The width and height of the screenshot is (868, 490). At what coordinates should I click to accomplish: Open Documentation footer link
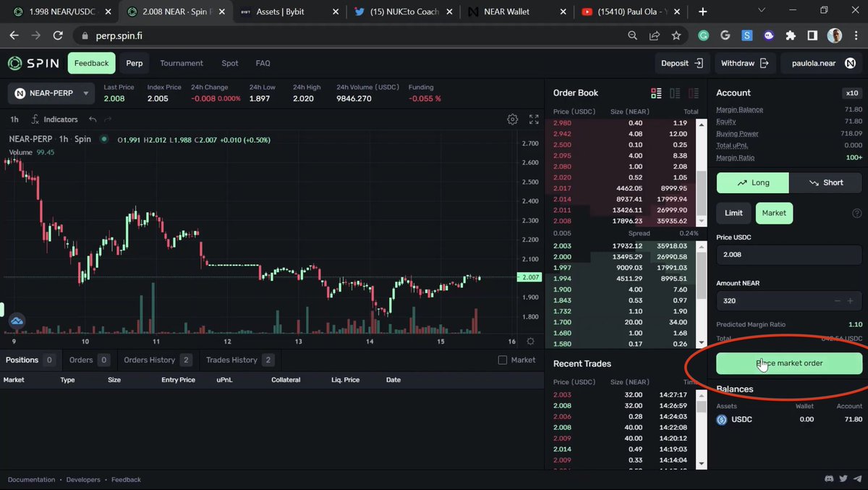tap(32, 479)
